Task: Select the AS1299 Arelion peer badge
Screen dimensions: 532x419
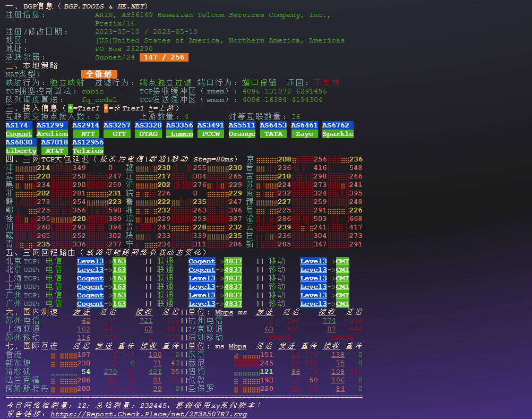Action: coord(52,129)
